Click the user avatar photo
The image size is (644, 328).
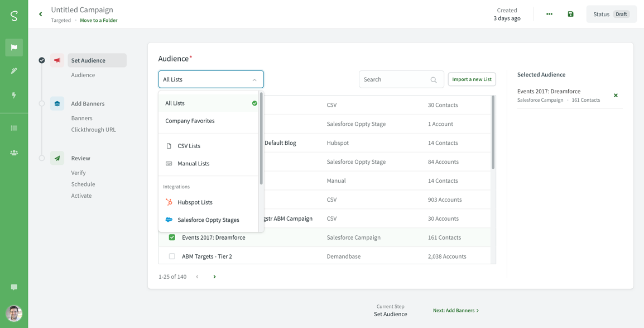[14, 313]
